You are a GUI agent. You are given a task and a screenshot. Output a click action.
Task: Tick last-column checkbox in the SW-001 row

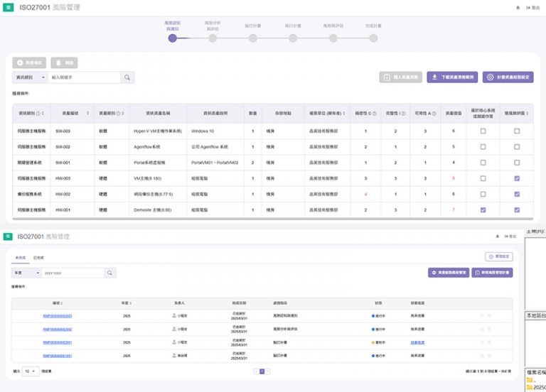tap(517, 163)
